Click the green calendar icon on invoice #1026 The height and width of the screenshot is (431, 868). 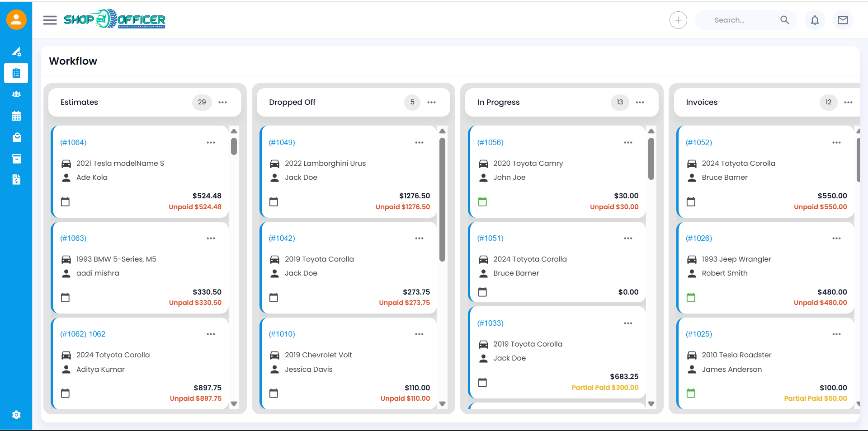[x=691, y=297]
